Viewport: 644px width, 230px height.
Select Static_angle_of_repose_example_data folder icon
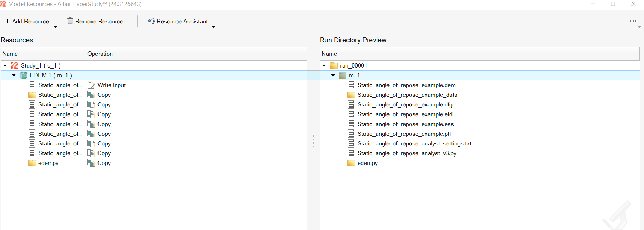[351, 95]
